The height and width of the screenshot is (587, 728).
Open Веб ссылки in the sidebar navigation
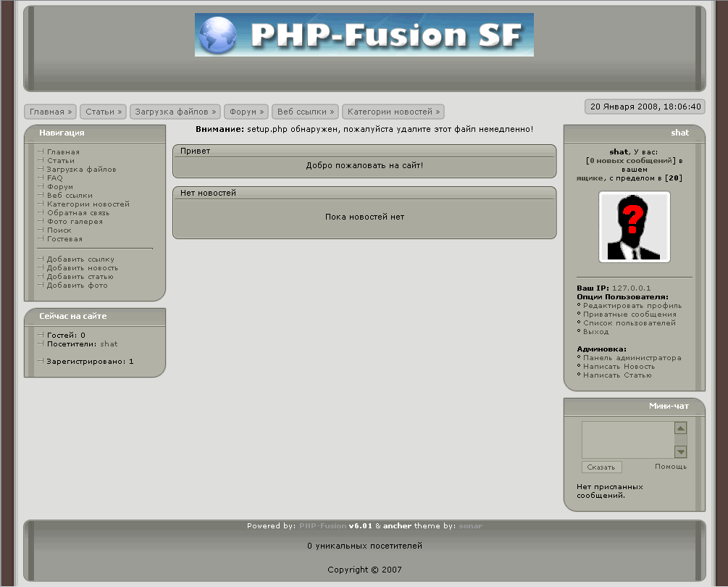[70, 196]
